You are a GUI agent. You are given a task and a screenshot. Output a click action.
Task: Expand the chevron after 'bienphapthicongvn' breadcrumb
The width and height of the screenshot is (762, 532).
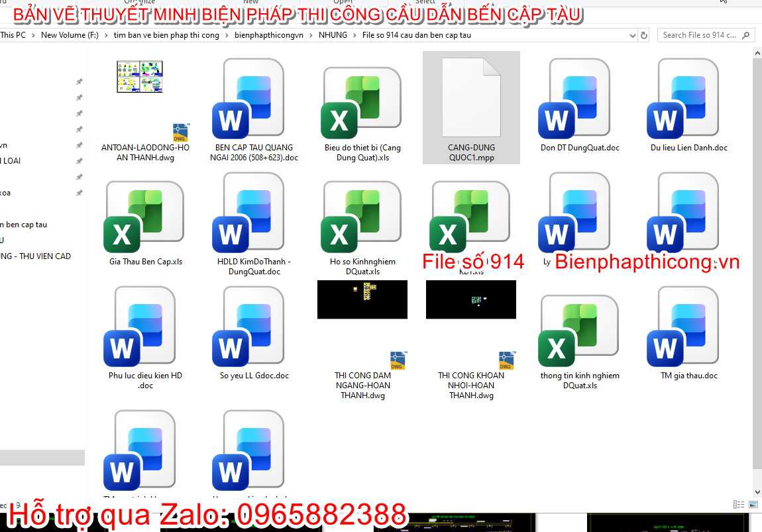[x=311, y=36]
